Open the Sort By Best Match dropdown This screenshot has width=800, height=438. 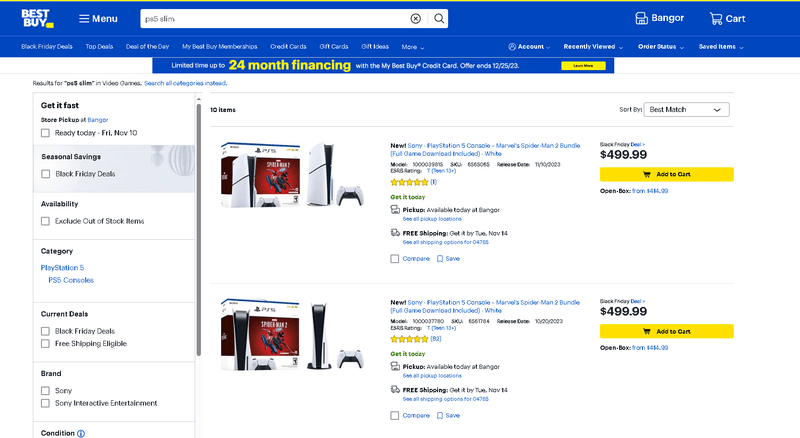(686, 110)
